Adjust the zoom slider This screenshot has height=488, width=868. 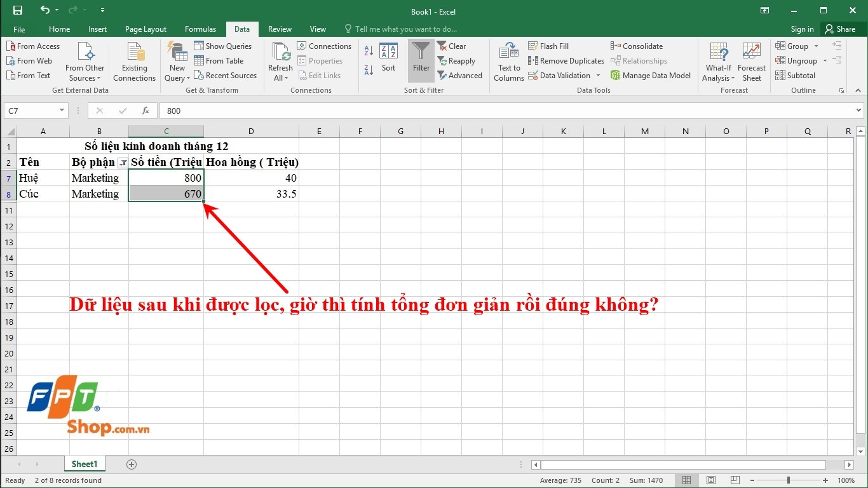tap(788, 480)
